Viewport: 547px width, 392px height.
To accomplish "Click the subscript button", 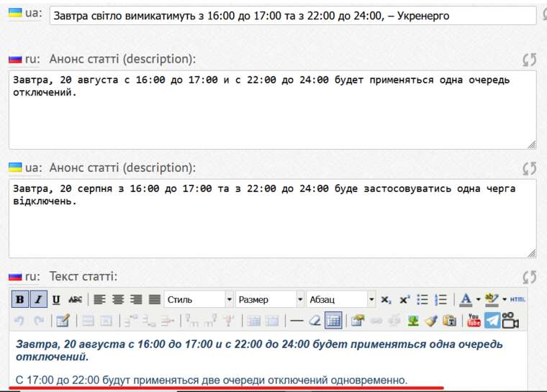I will (386, 299).
